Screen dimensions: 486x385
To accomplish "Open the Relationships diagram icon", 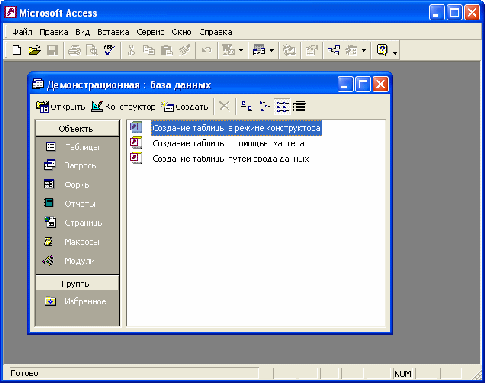I will click(x=333, y=50).
